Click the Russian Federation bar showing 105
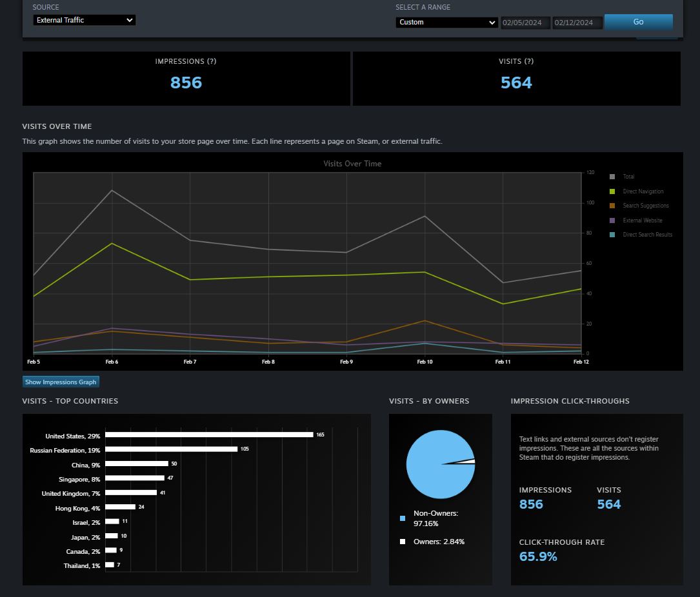Viewport: 700px width, 597px height. (x=171, y=449)
